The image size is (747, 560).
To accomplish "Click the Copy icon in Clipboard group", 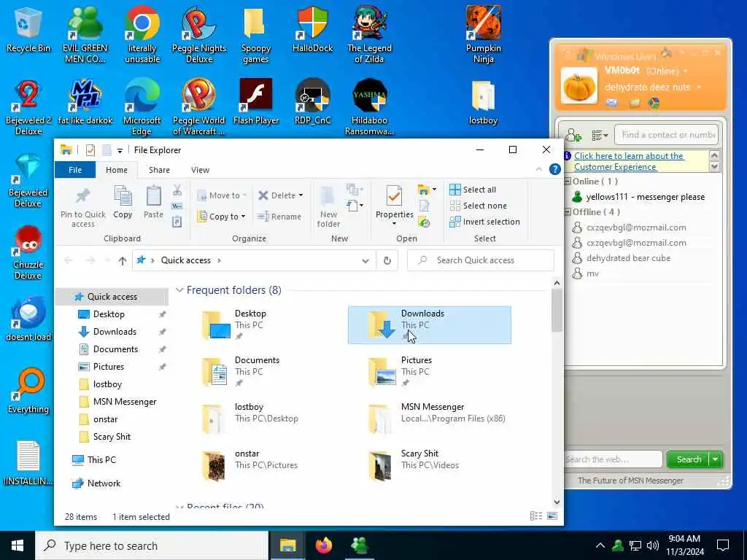I will [123, 202].
